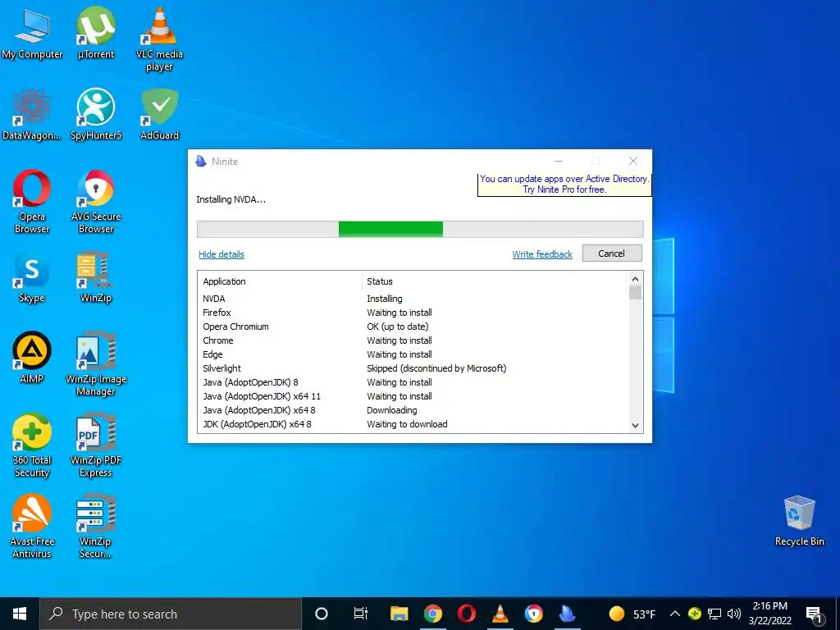Click AVG Secure Browser taskbar icon
The height and width of the screenshot is (630, 840).
(x=533, y=614)
